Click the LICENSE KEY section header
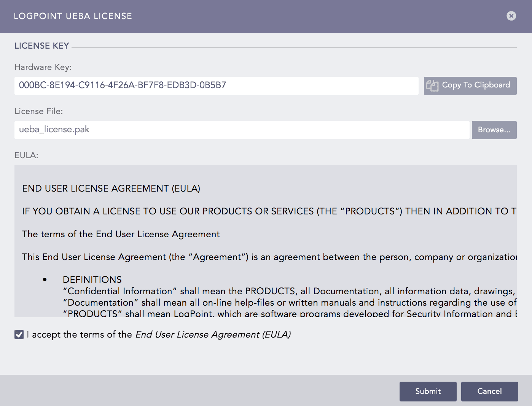This screenshot has height=406, width=532. (x=41, y=46)
